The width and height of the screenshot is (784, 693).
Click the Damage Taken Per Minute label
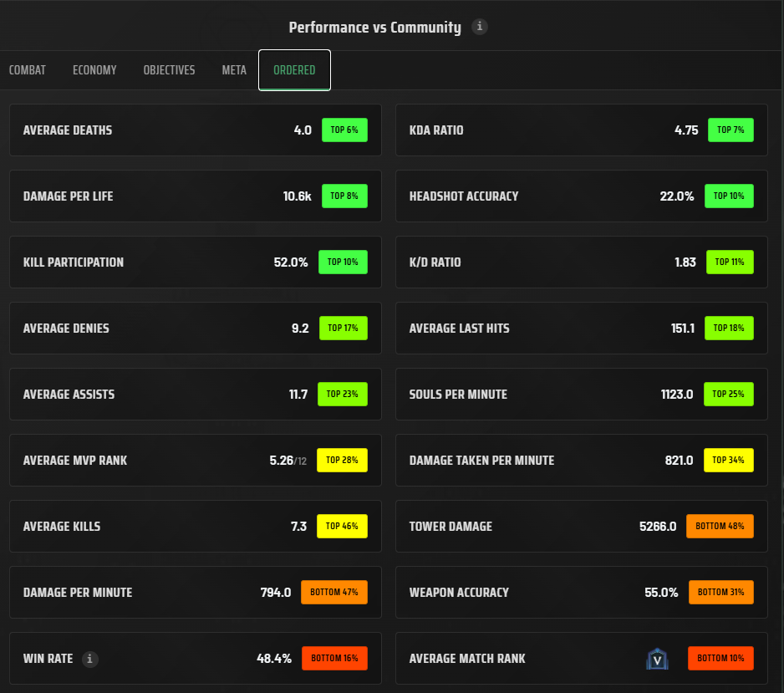click(x=482, y=461)
